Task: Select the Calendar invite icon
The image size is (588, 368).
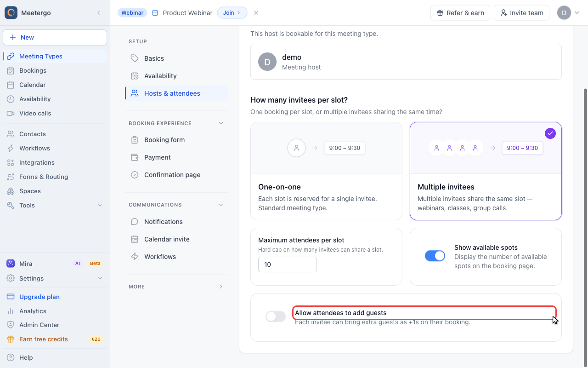Action: (135, 239)
